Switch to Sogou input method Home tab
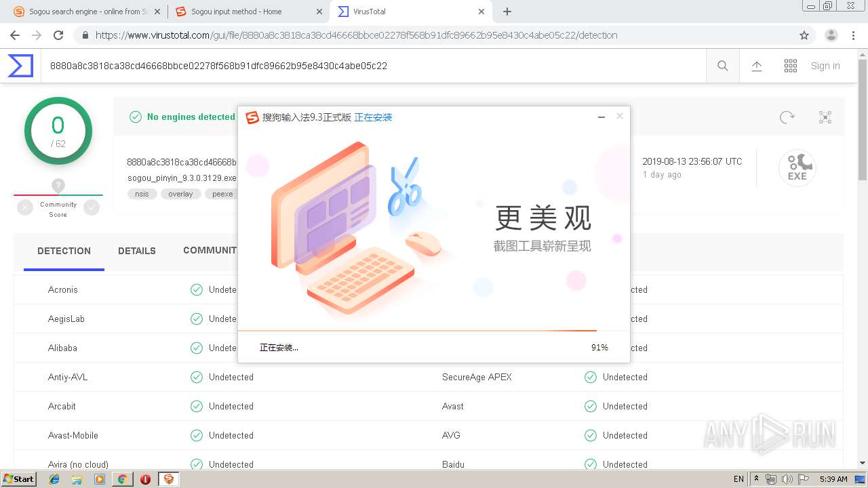The image size is (868, 488). point(248,12)
